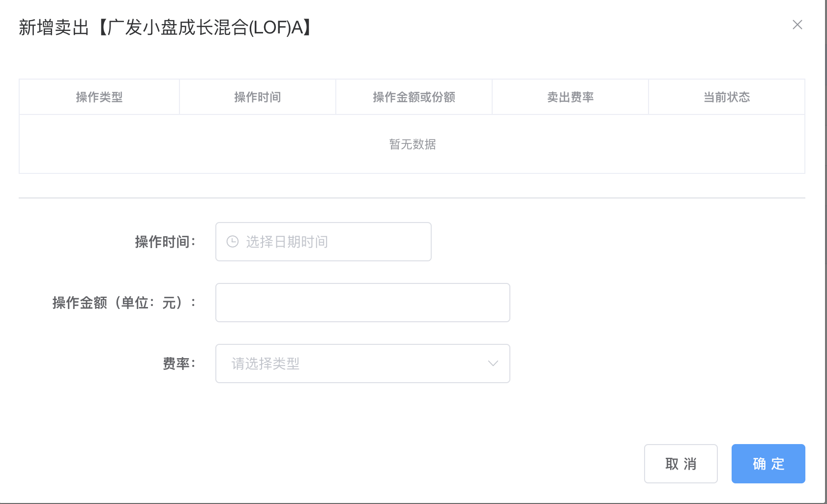
Task: Click 新增卖出 words in dialog title
Action: coord(54,28)
